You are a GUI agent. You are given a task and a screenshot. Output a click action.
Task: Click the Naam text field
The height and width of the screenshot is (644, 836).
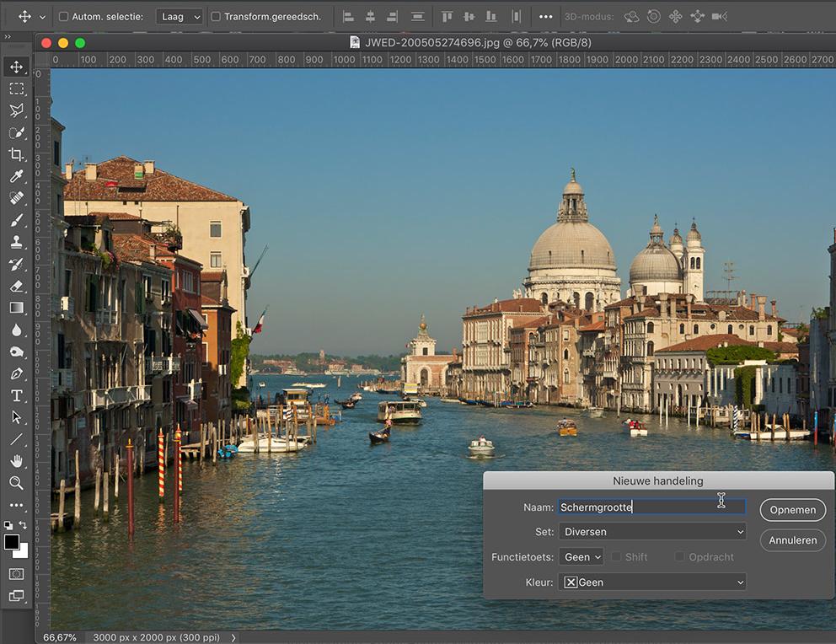(x=651, y=507)
